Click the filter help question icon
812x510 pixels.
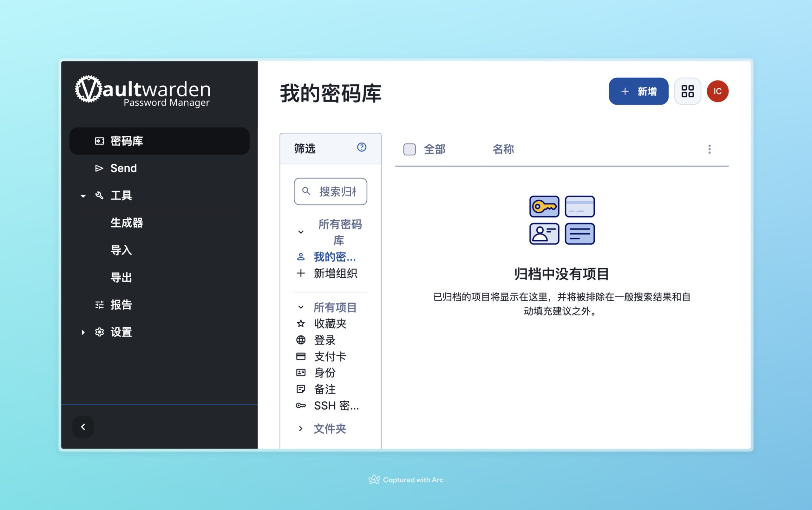(362, 147)
